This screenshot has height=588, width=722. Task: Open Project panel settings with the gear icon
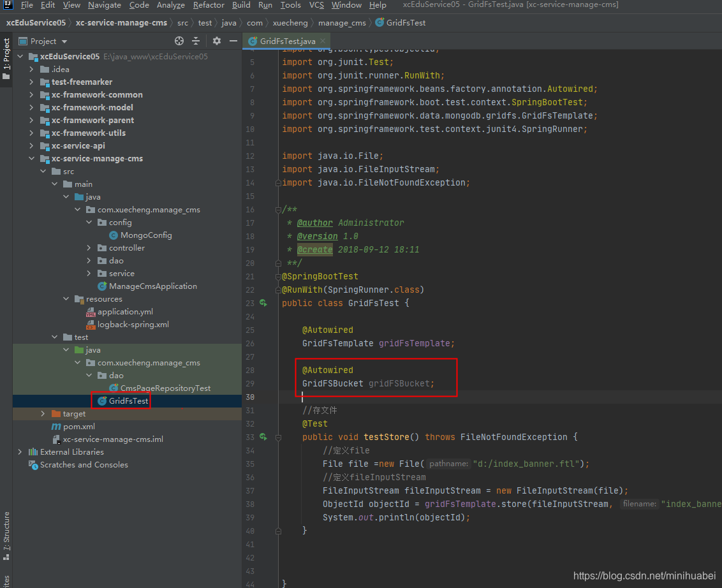(216, 40)
